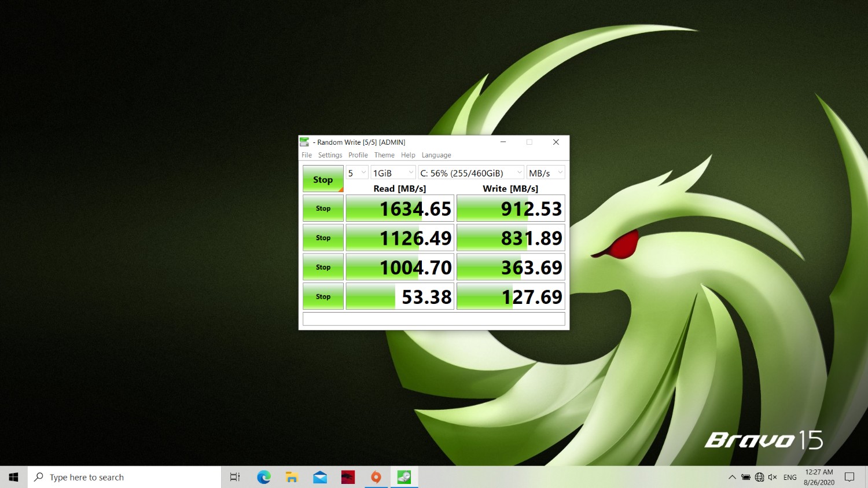Click the 363.69 write value cell

(x=511, y=267)
